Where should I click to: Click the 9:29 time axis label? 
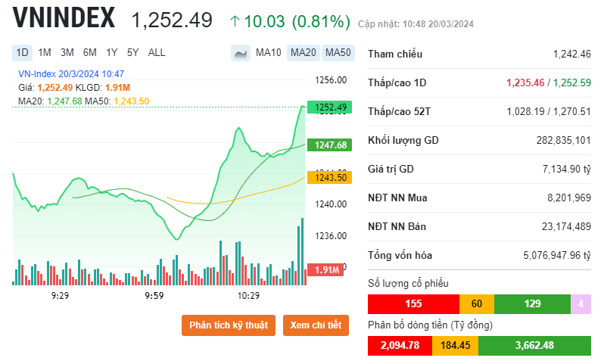pos(60,296)
